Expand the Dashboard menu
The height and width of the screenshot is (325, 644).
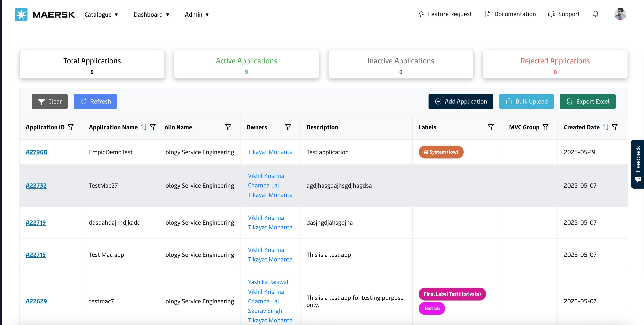coord(152,15)
